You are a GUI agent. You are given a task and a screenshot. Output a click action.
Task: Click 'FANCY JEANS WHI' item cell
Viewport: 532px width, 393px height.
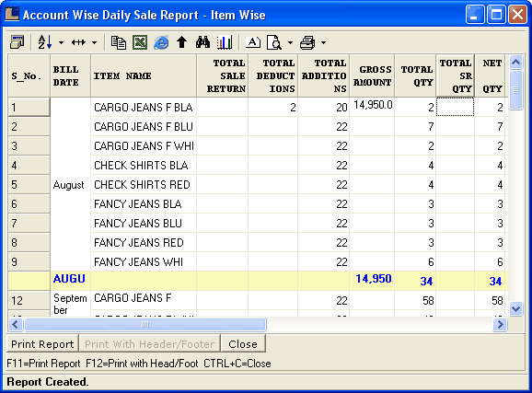tap(144, 262)
